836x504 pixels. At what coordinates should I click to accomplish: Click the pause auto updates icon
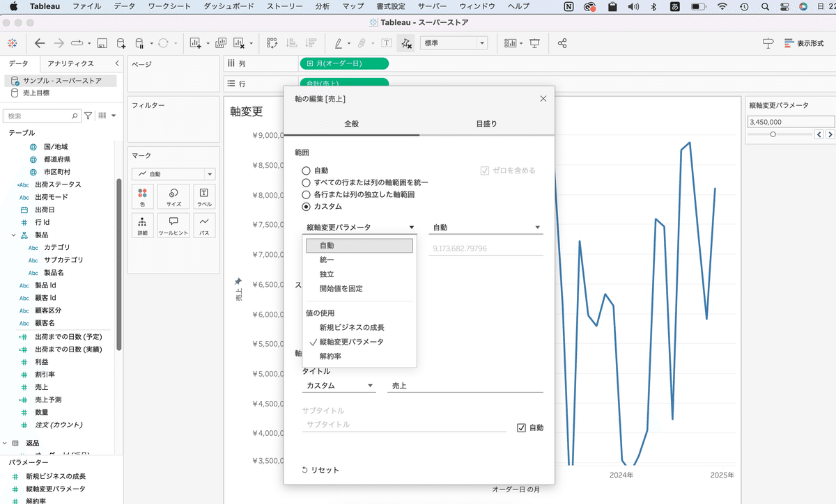(139, 43)
